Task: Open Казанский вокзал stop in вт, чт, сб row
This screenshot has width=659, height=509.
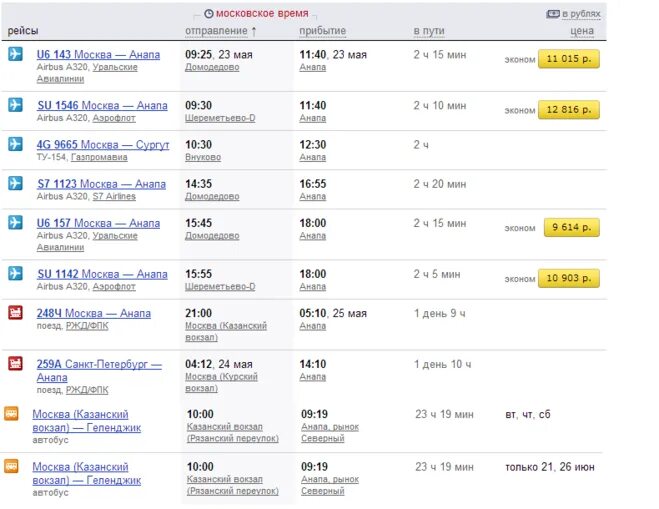Action: 233,433
